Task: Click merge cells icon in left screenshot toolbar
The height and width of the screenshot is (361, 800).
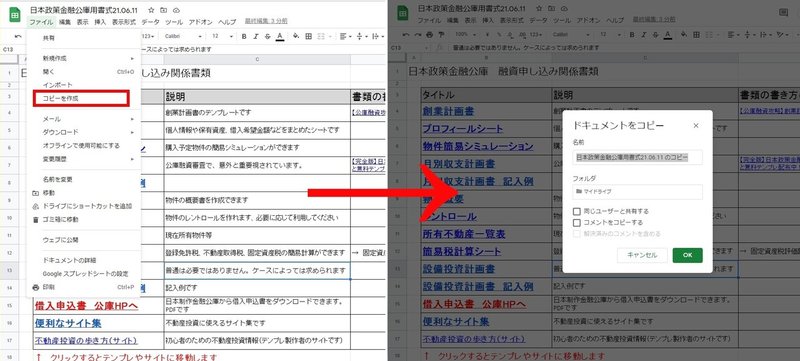Action: [x=322, y=37]
